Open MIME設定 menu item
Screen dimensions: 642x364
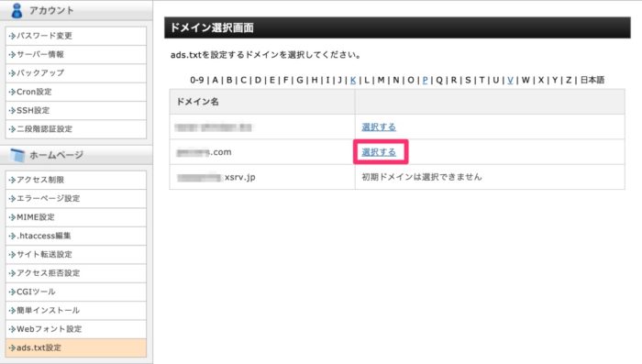pyautogui.click(x=76, y=217)
